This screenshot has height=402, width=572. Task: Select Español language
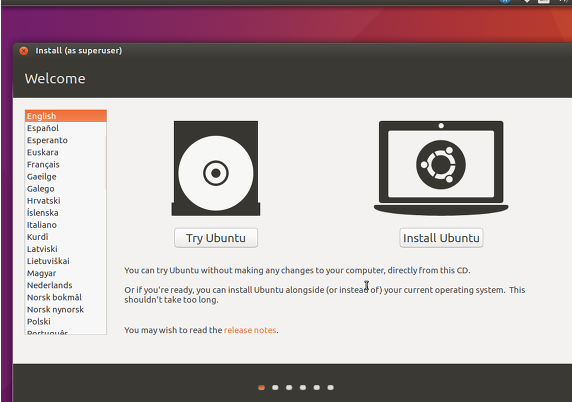click(66, 128)
